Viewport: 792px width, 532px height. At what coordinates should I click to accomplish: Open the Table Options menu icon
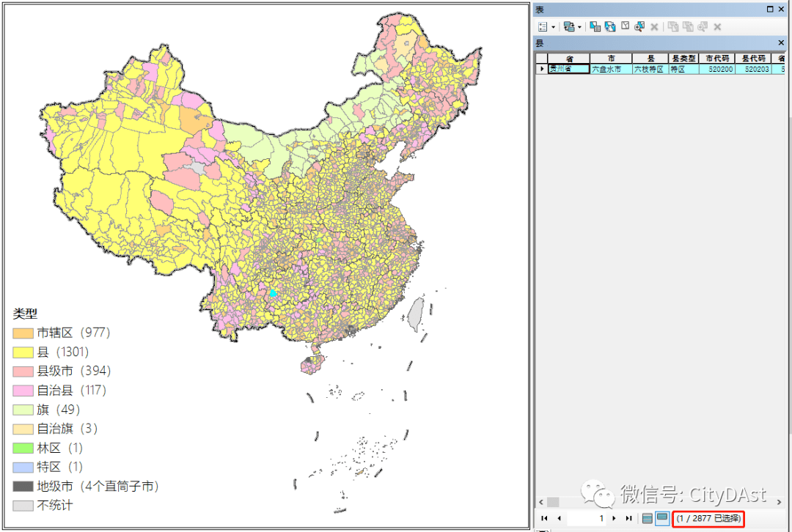(543, 27)
